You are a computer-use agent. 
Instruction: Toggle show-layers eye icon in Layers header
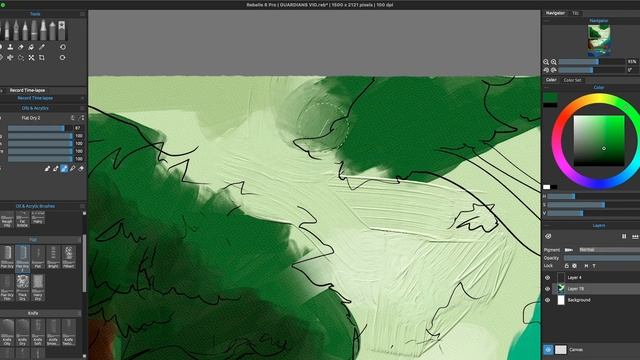point(548,236)
